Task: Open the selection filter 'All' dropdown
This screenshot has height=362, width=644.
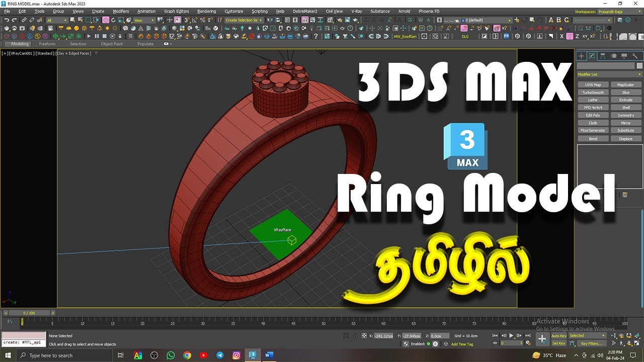Action: coord(57,20)
